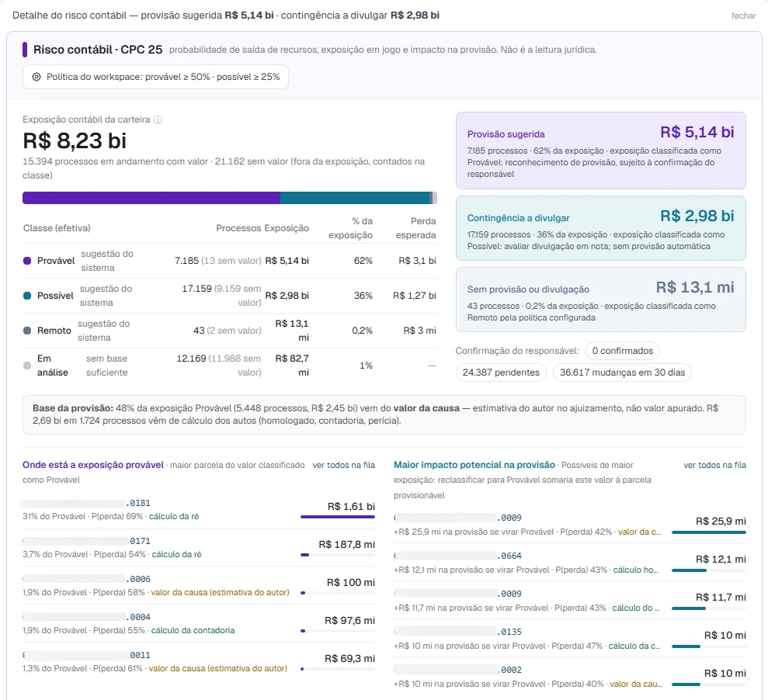View all Provável exposure cases in queue

[344, 465]
